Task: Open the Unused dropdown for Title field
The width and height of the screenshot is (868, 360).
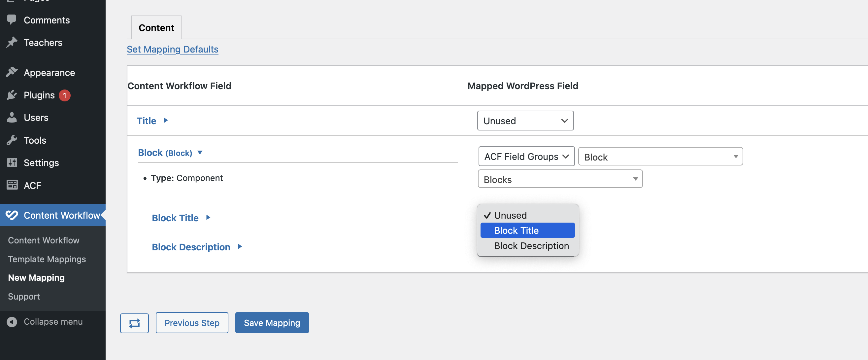Action: pyautogui.click(x=525, y=121)
